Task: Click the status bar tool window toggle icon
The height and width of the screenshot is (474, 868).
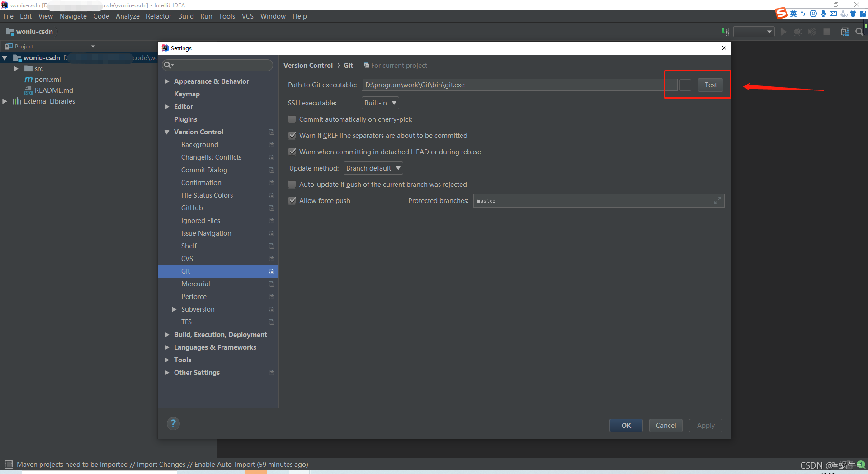Action: 8,464
